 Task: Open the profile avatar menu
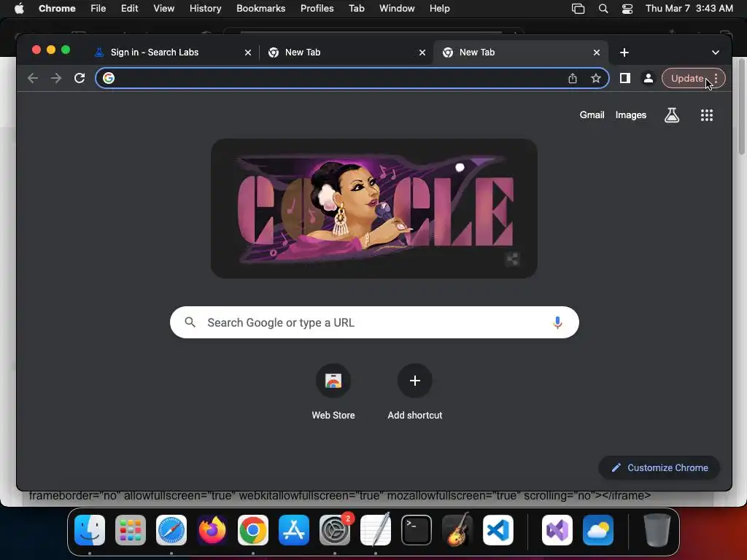pyautogui.click(x=649, y=78)
